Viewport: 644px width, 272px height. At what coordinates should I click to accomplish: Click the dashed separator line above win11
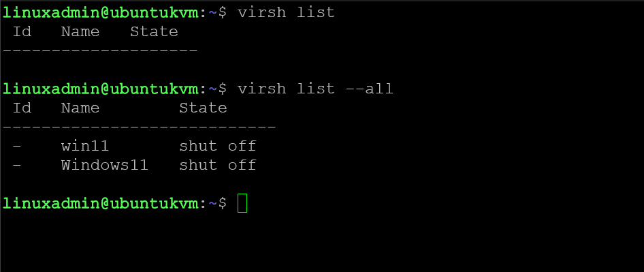(139, 127)
